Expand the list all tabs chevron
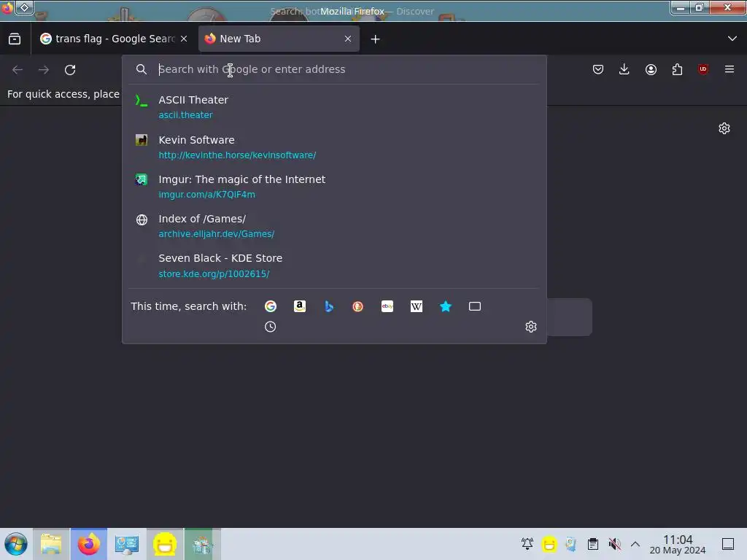 (x=732, y=39)
